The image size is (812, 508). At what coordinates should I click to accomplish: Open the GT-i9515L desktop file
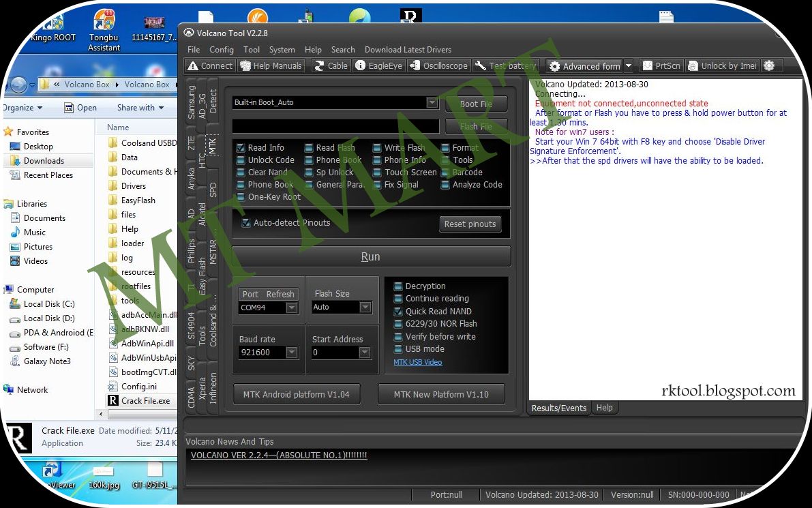point(154,477)
